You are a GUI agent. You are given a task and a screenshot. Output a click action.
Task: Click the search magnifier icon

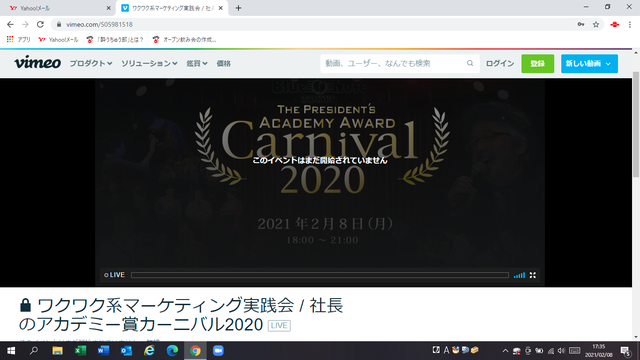click(x=470, y=63)
